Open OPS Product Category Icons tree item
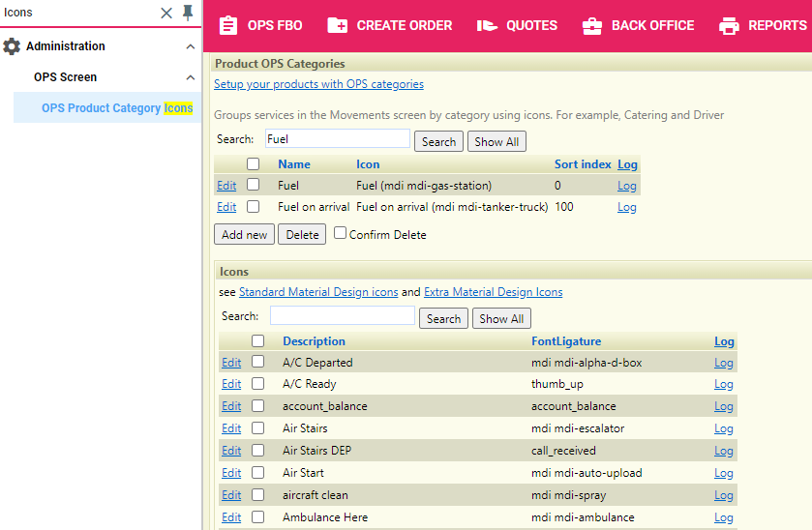 116,108
